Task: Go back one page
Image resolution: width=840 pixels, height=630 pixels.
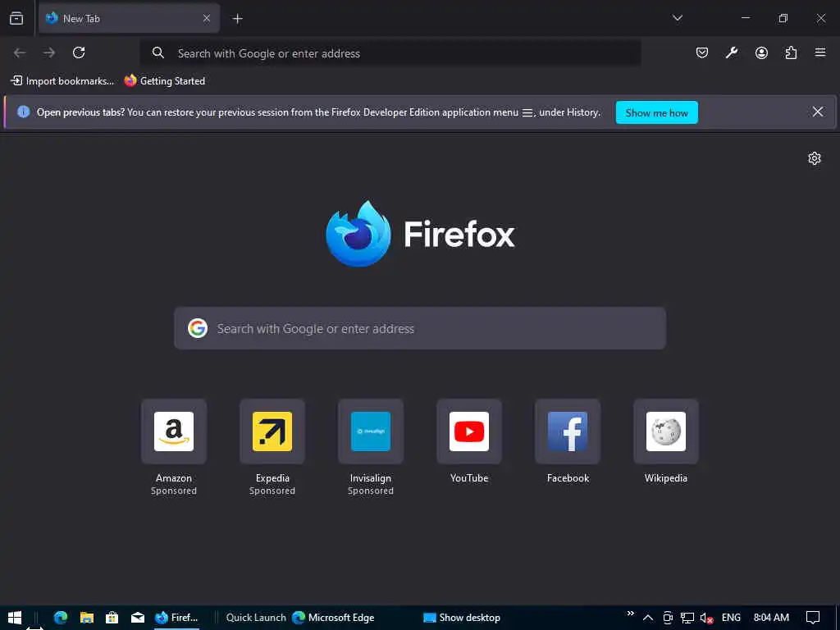Action: 20,52
